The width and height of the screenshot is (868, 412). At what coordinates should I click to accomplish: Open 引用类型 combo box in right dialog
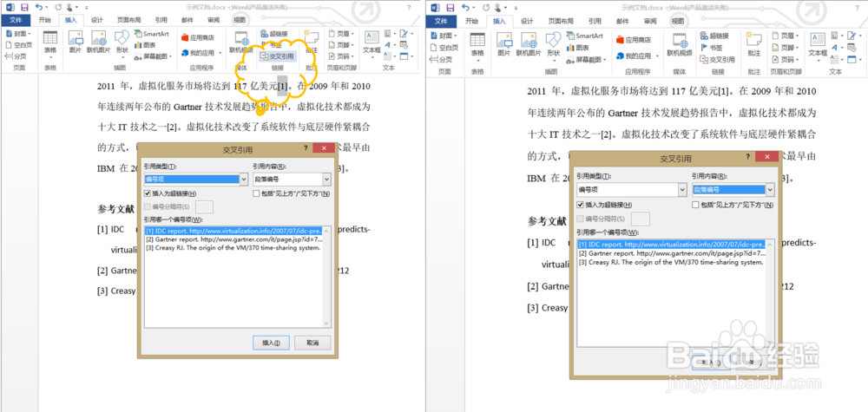click(631, 190)
